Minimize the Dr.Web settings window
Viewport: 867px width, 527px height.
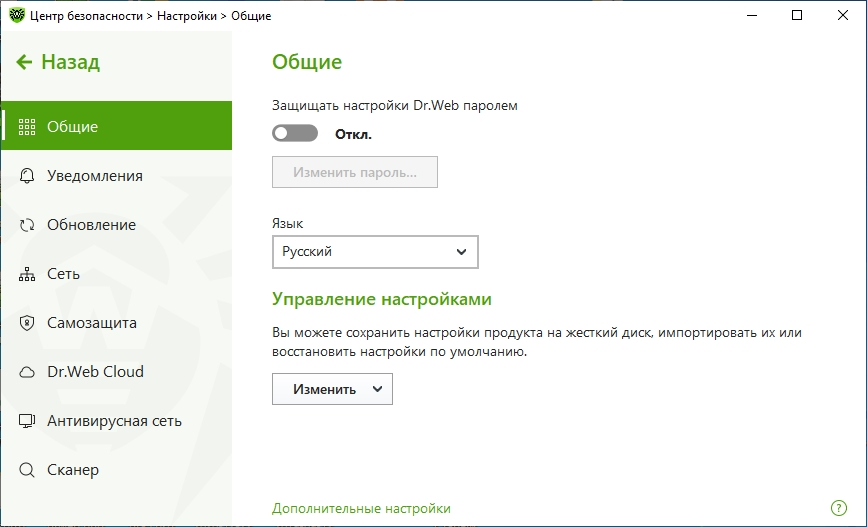pyautogui.click(x=751, y=15)
